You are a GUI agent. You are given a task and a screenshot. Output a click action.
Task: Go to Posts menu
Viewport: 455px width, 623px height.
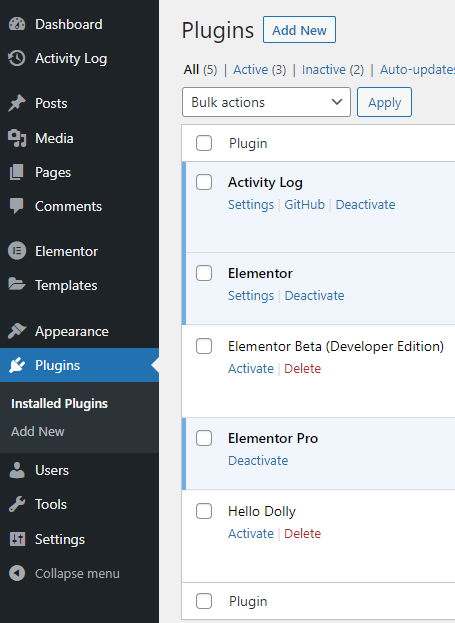pyautogui.click(x=51, y=103)
